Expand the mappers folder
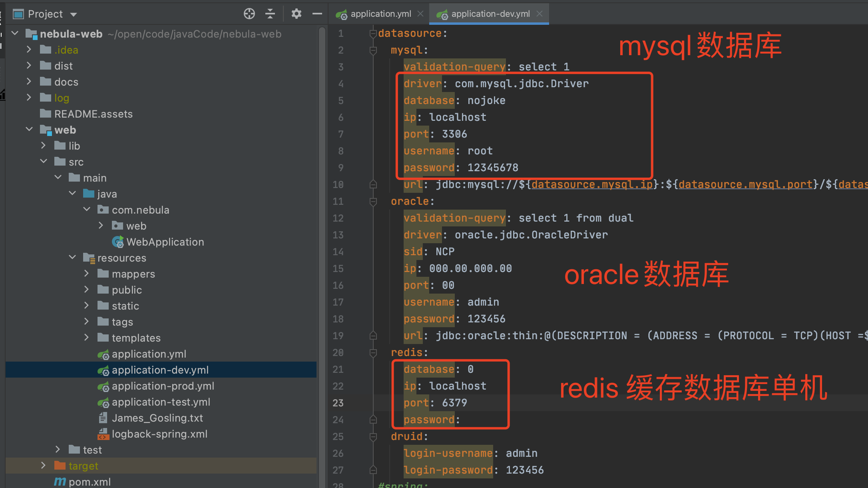This screenshot has height=488, width=868. point(86,274)
